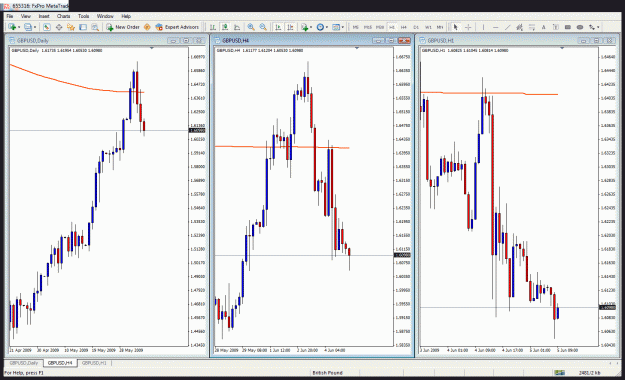Switch chart to line chart type
This screenshot has height=380, width=625.
(x=237, y=27)
